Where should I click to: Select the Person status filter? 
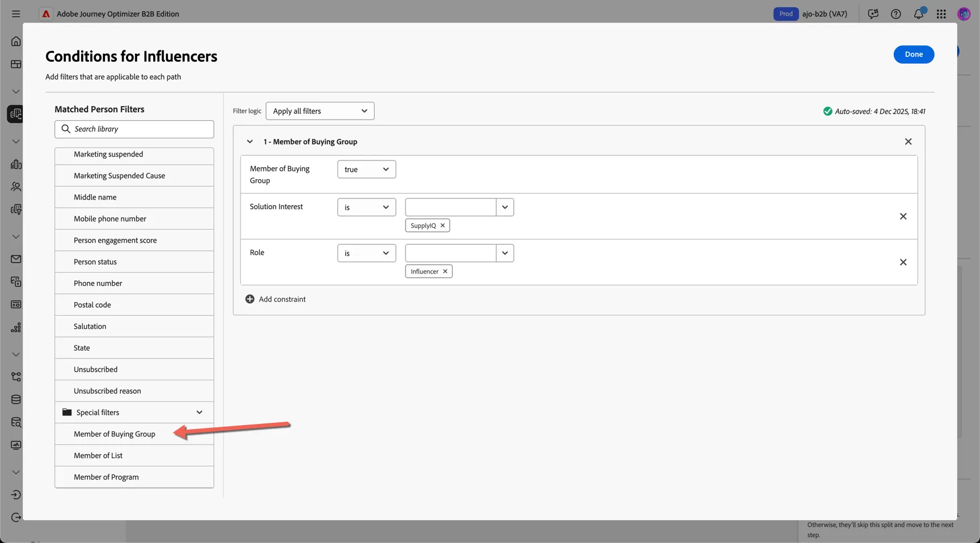134,262
